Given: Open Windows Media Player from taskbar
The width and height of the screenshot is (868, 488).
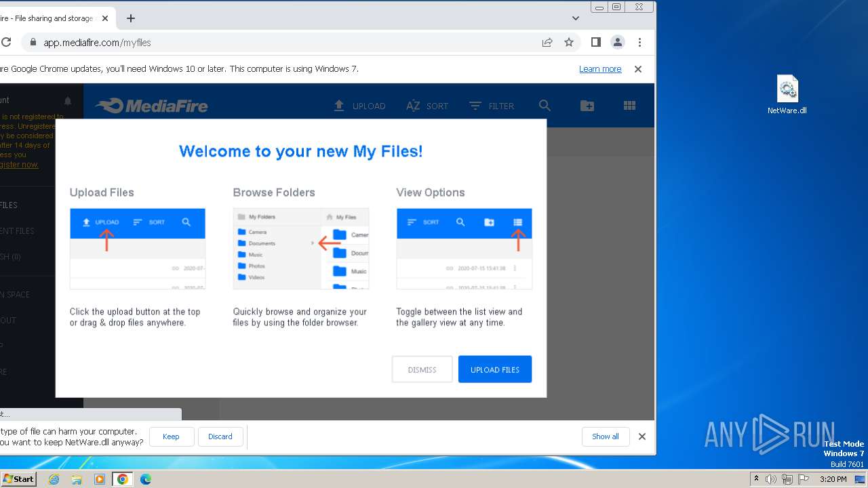Looking at the screenshot, I should pos(100,479).
